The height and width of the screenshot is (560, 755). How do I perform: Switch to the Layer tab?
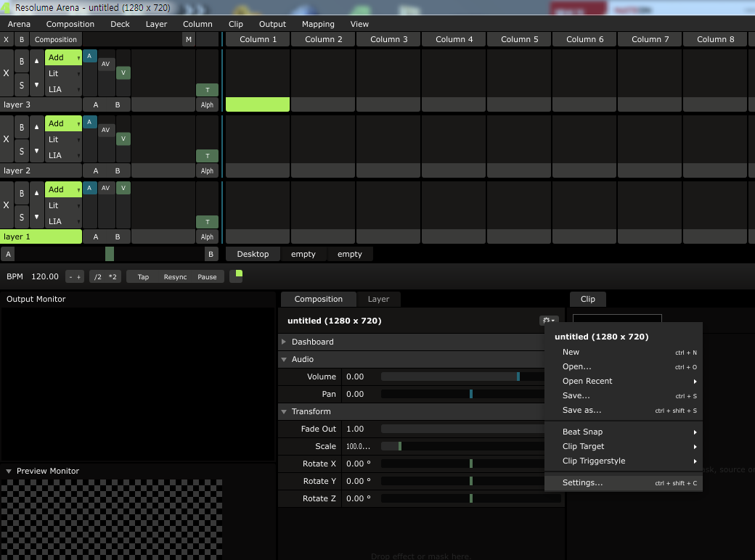[x=378, y=300]
